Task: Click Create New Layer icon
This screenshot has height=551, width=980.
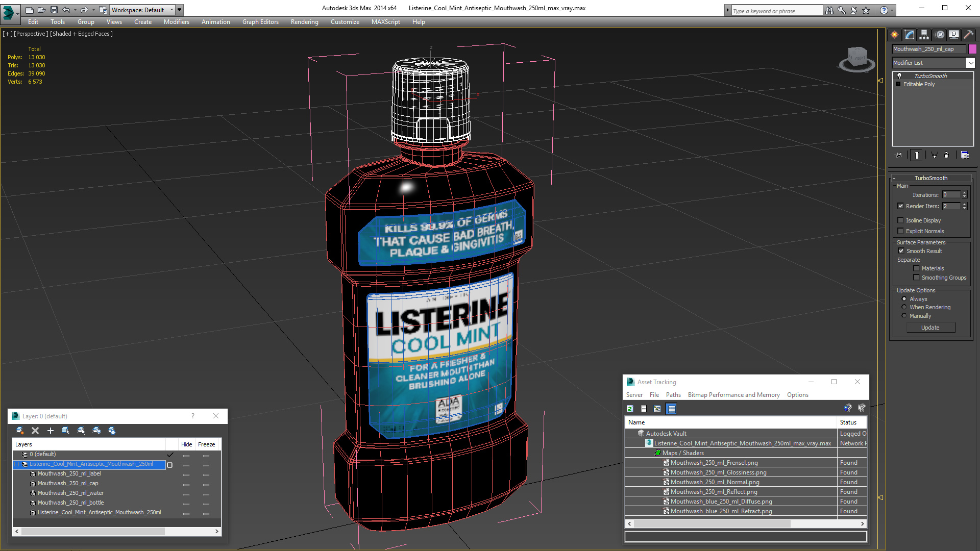Action: click(20, 431)
